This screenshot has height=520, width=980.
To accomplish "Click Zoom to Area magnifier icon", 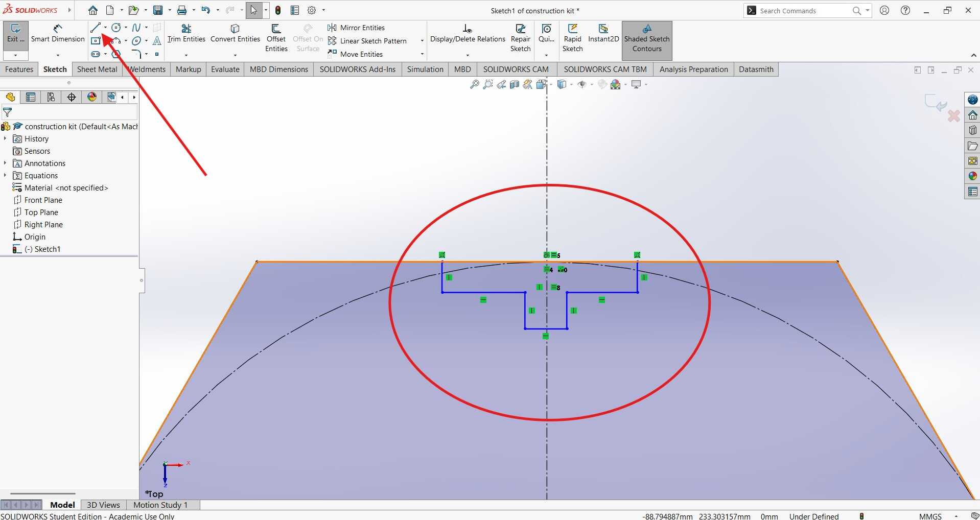I will [488, 84].
